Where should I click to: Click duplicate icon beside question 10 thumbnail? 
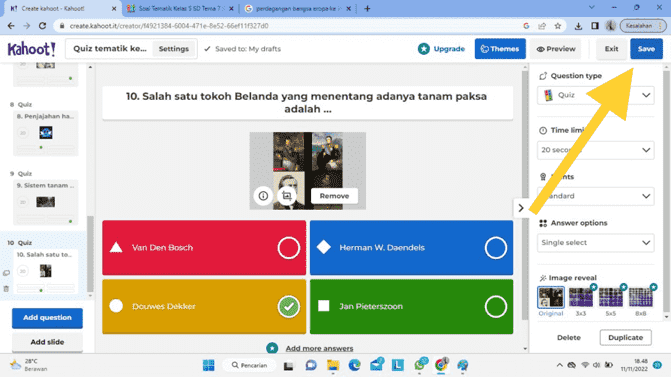coord(6,273)
